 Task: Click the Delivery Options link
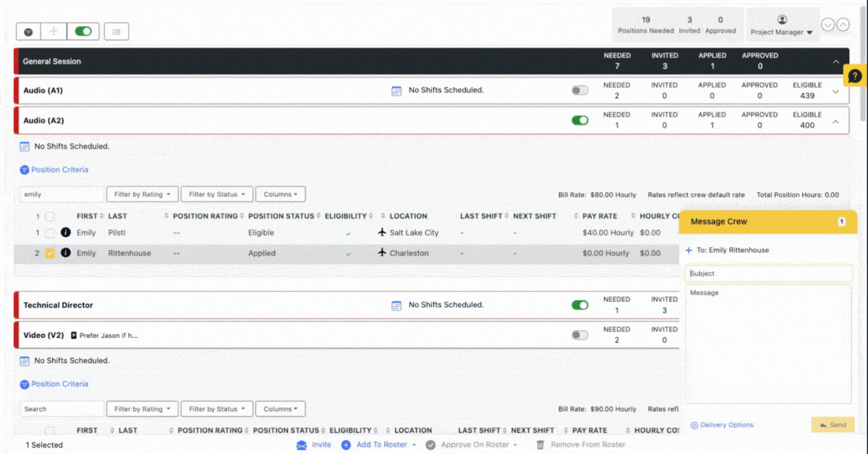point(722,425)
